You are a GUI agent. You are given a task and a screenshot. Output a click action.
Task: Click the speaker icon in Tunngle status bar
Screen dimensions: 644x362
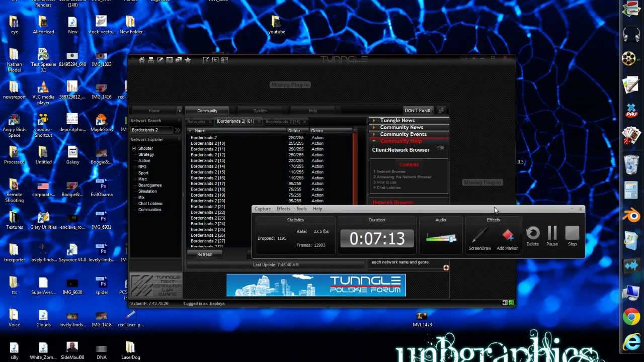tap(505, 303)
